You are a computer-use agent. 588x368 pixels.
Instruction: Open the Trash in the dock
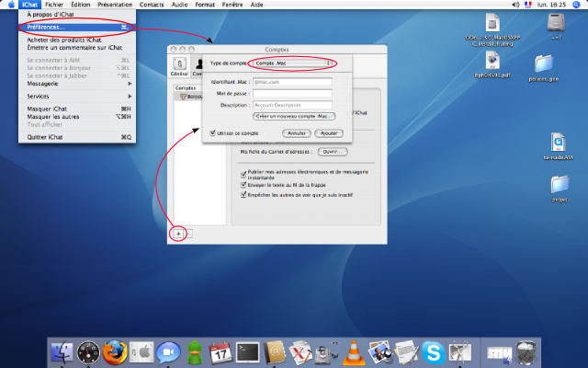[526, 352]
